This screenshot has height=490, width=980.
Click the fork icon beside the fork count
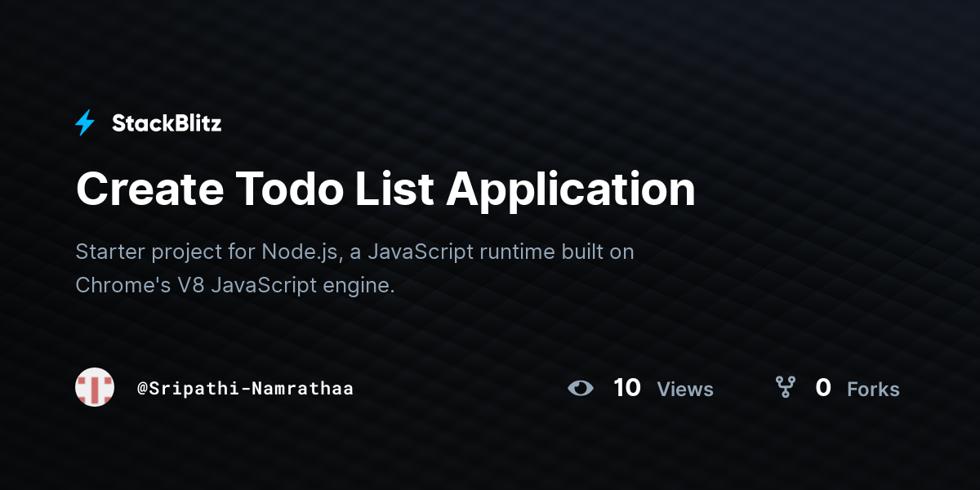(785, 387)
